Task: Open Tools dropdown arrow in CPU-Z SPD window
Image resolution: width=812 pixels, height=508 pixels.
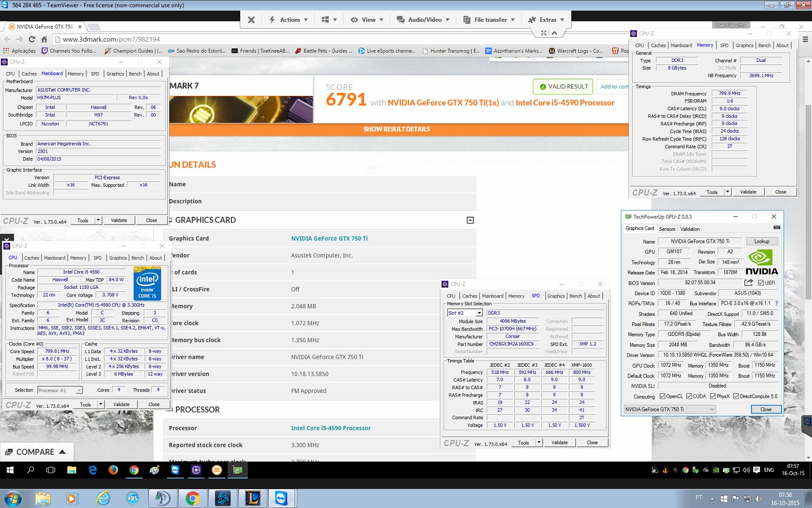Action: (539, 443)
